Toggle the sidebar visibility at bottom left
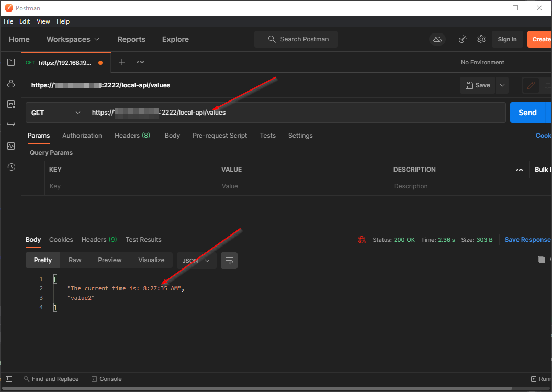This screenshot has width=552, height=392. (x=8, y=378)
